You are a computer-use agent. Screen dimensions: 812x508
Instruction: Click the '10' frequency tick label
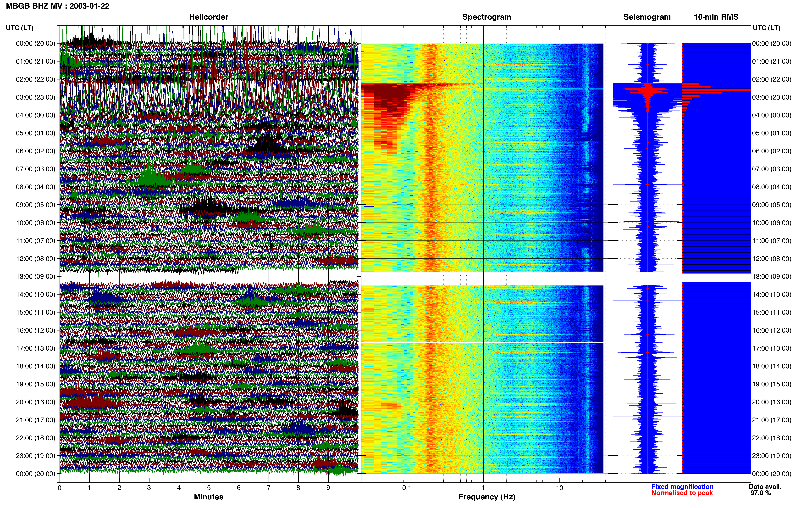click(559, 488)
